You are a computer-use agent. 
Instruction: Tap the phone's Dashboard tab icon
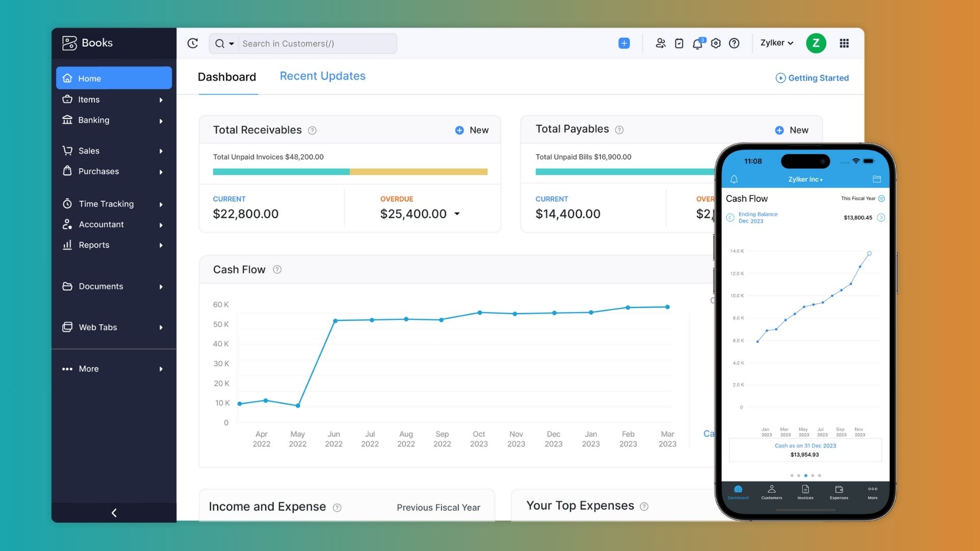[x=738, y=489]
